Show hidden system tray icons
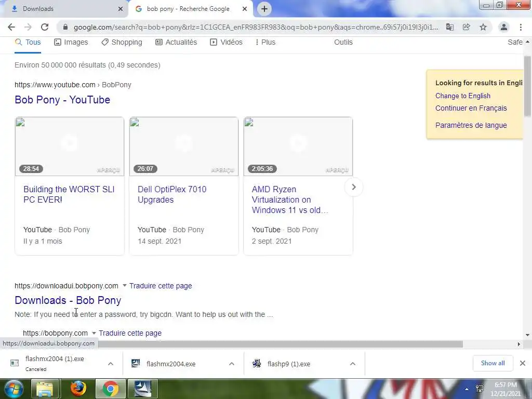This screenshot has width=532, height=399. pyautogui.click(x=467, y=389)
